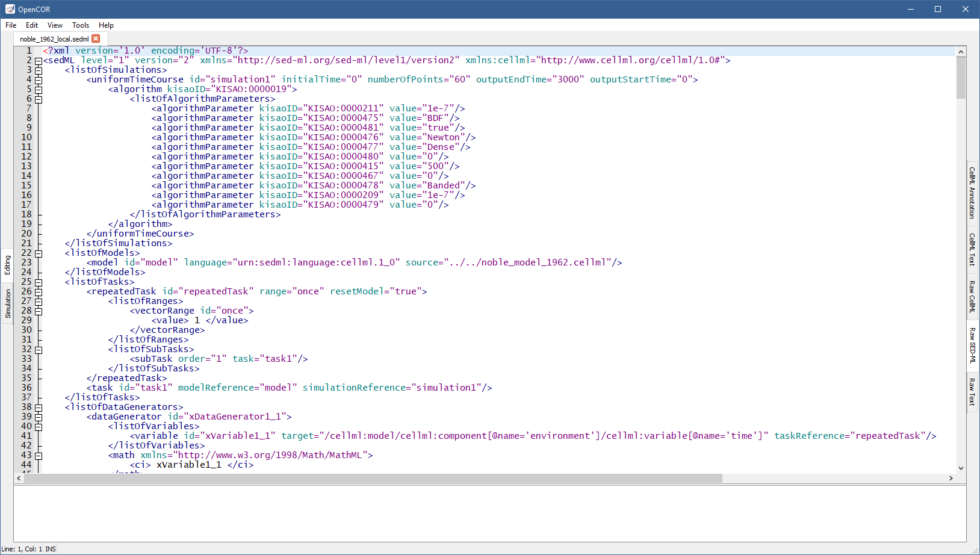Minimize the OpenCOR window
The image size is (980, 555).
(910, 9)
